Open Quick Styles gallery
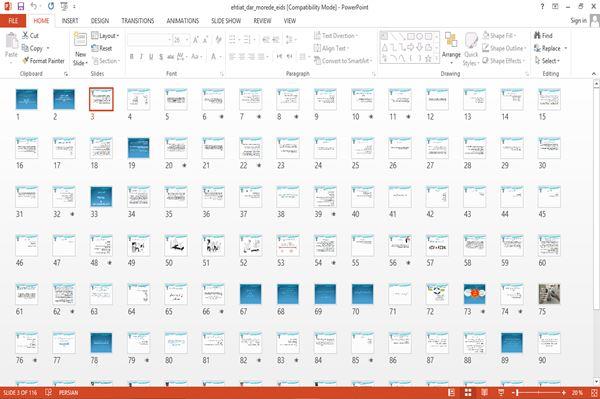 [x=471, y=50]
